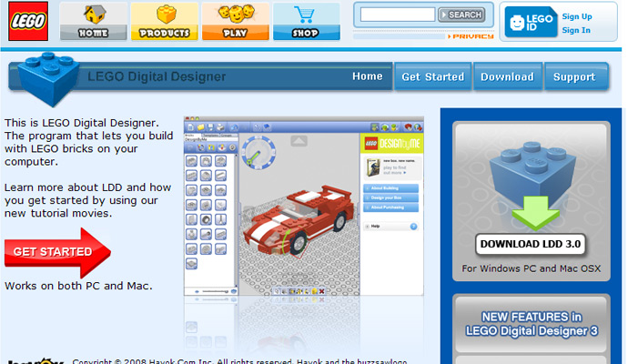This screenshot has height=364, width=628.
Task: Click the Havok copyright notice text
Action: (239, 360)
